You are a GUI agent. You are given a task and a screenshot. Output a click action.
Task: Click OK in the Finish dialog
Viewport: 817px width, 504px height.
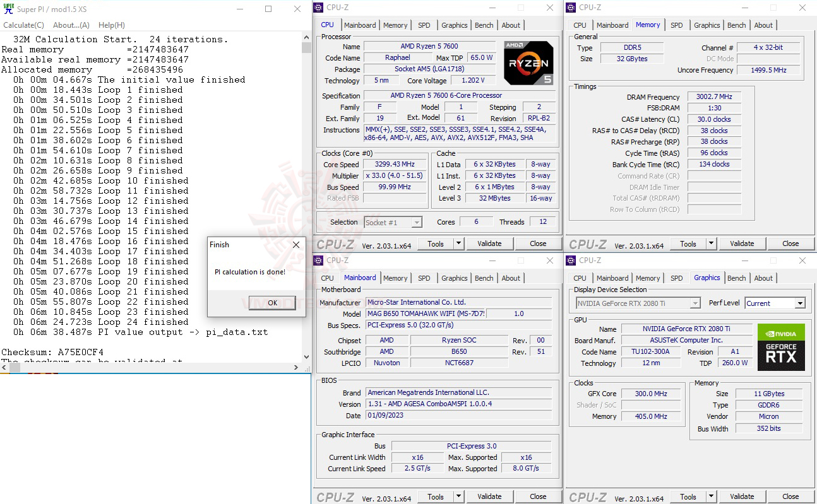point(272,303)
